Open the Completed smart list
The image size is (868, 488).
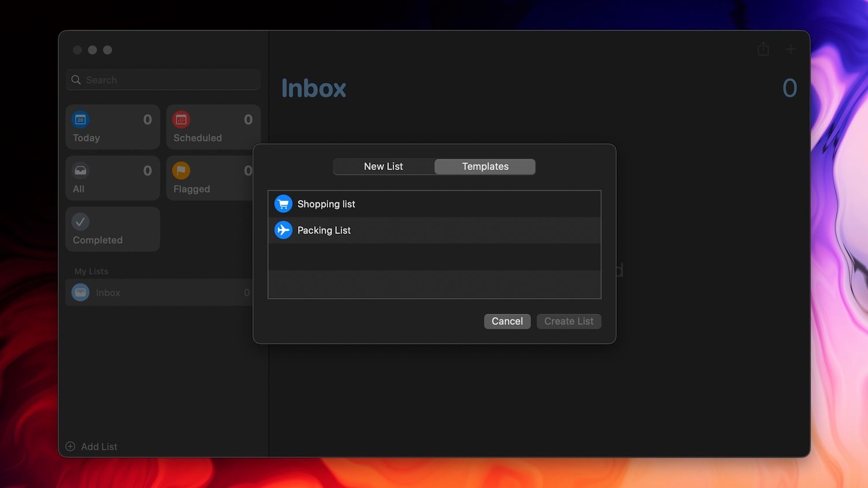pos(113,229)
